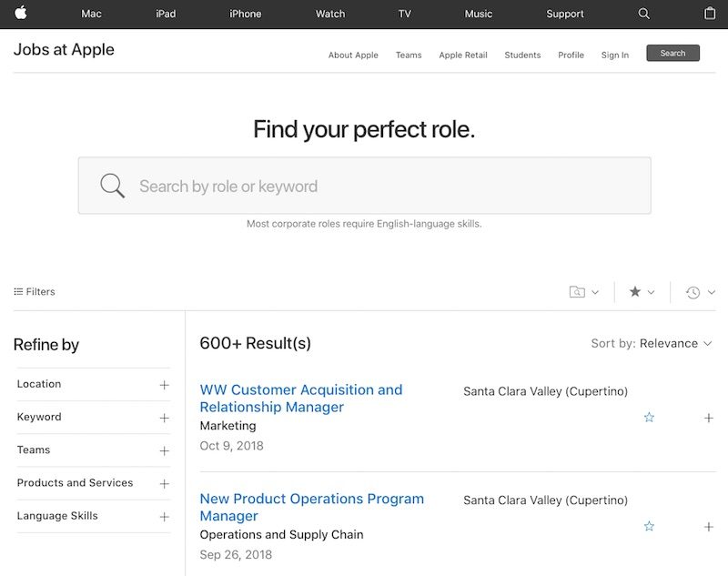Show favorited jobs via star icon
This screenshot has width=728, height=576.
[x=635, y=292]
